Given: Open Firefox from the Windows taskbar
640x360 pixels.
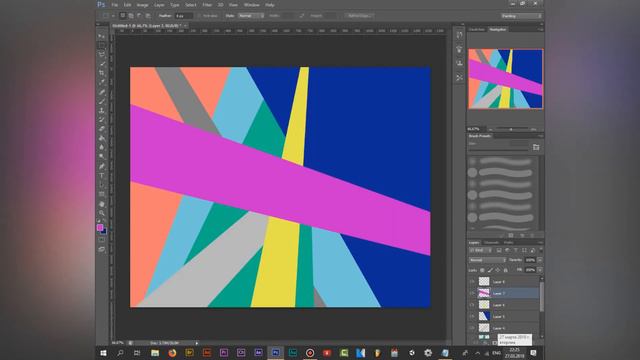Looking at the screenshot, I should (172, 353).
